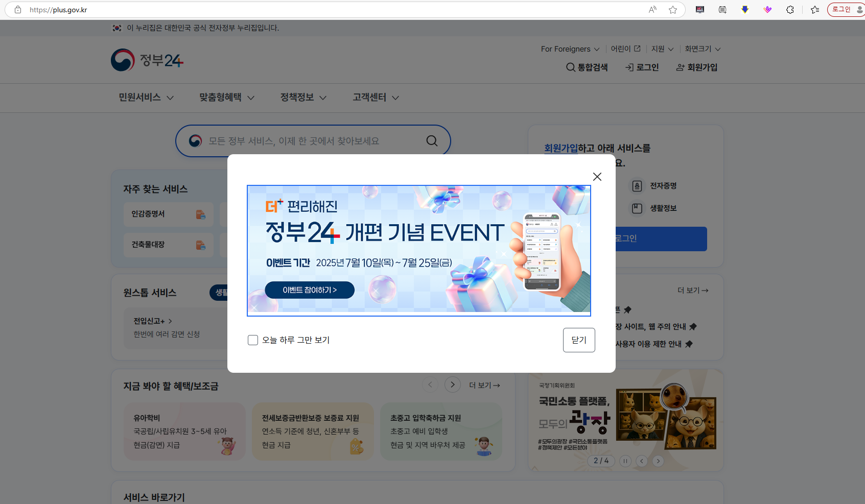Pause the banner slideshow
Viewport: 865px width, 504px height.
click(625, 461)
